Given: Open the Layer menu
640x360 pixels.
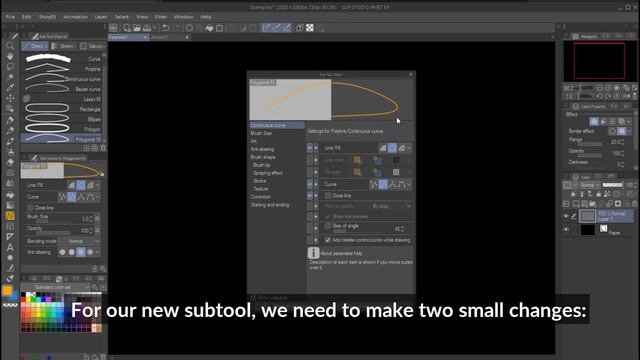Looking at the screenshot, I should tap(100, 17).
